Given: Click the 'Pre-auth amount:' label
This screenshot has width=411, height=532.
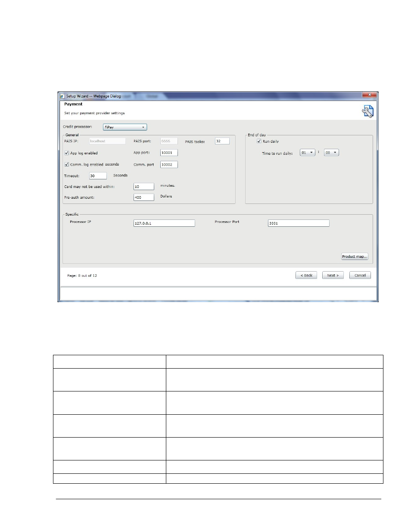Looking at the screenshot, I should (x=79, y=197).
